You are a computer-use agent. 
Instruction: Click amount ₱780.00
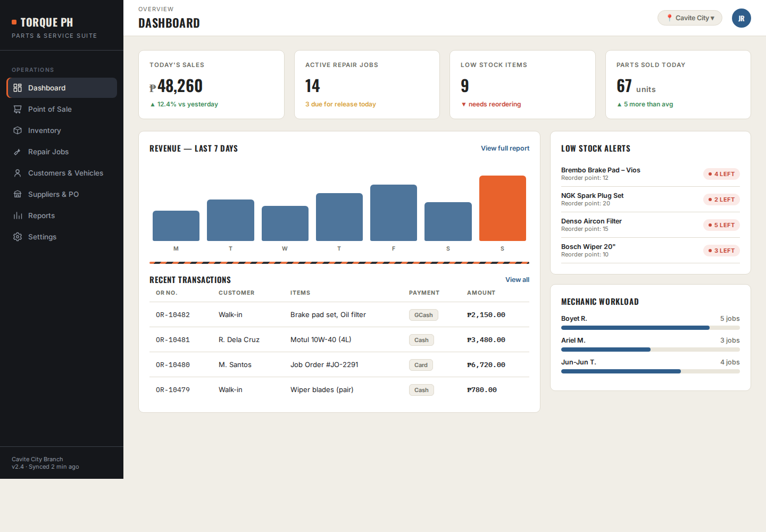click(x=482, y=390)
